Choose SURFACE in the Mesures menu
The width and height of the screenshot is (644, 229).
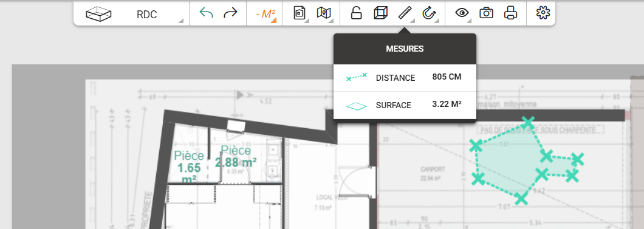pos(405,105)
